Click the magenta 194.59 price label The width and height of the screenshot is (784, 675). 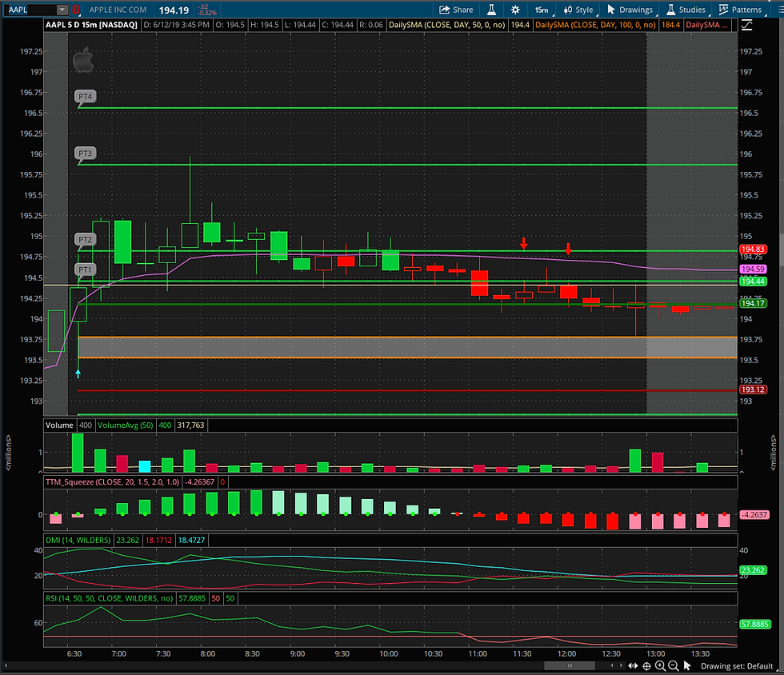point(753,269)
